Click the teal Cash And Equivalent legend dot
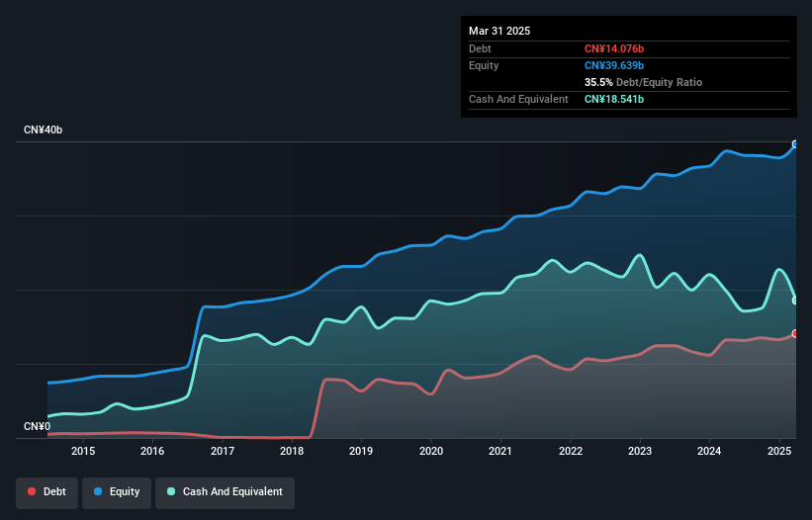This screenshot has width=812, height=520. (171, 491)
